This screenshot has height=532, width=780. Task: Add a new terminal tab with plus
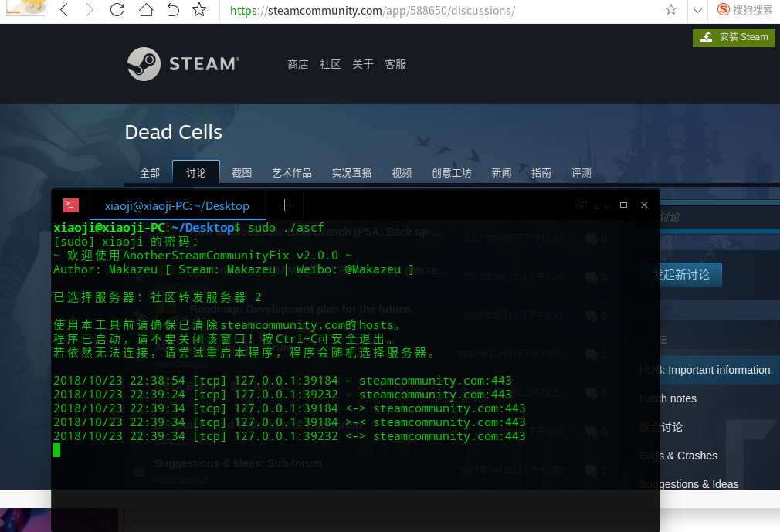[284, 205]
